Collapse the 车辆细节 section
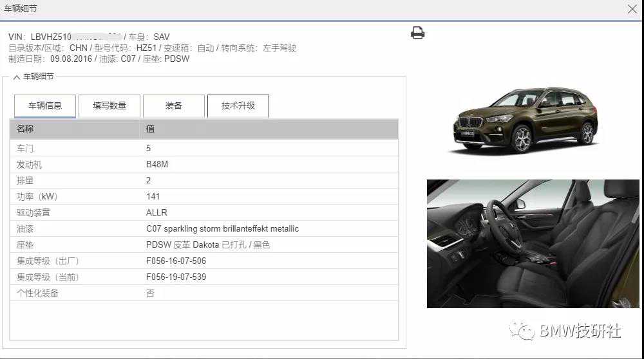 [x=17, y=77]
